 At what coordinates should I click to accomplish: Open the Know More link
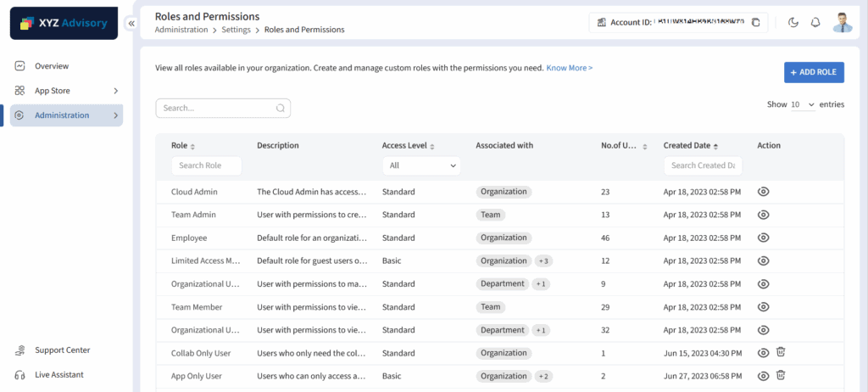(569, 68)
